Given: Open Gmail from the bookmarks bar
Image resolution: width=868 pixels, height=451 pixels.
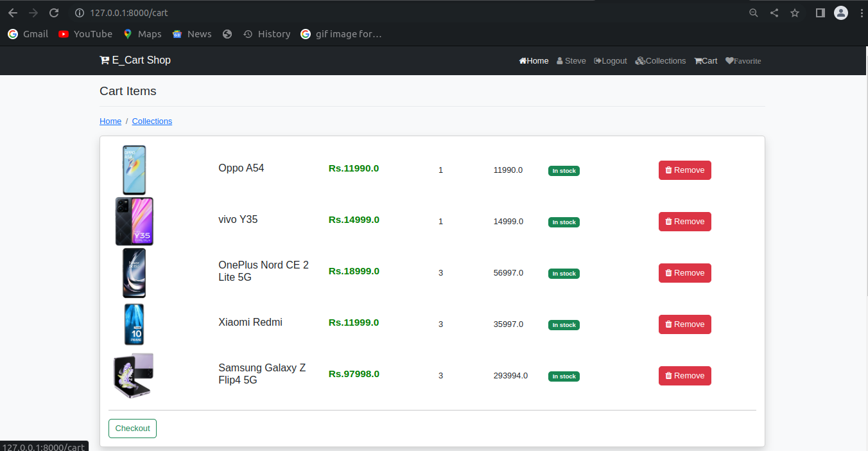Looking at the screenshot, I should [x=27, y=33].
